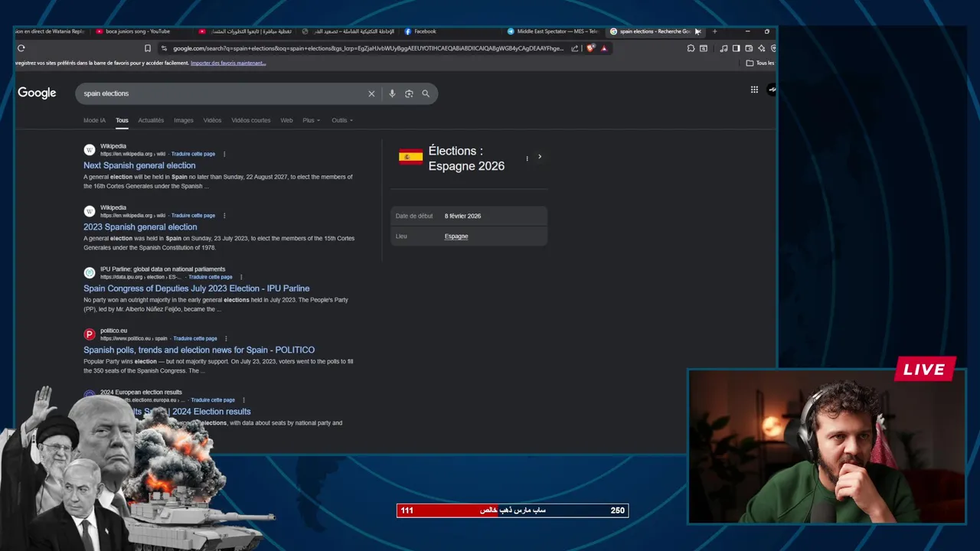Expand the Outils dropdown
This screenshot has width=980, height=551.
click(341, 120)
